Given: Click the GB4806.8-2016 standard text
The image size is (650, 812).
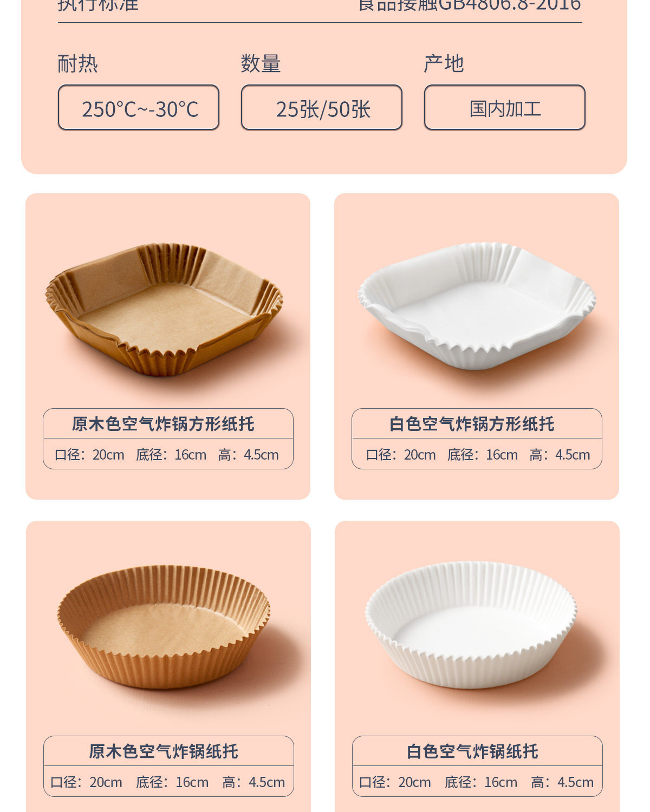Looking at the screenshot, I should click(509, 5).
